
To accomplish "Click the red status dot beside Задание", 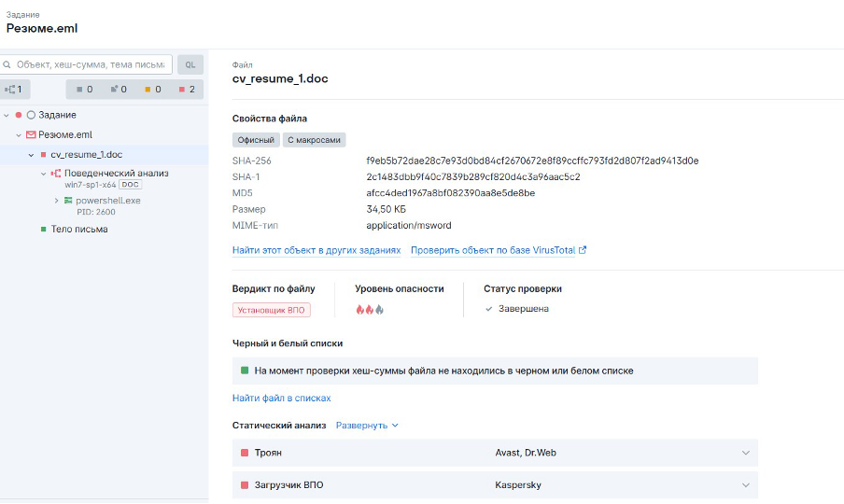I will tap(19, 115).
